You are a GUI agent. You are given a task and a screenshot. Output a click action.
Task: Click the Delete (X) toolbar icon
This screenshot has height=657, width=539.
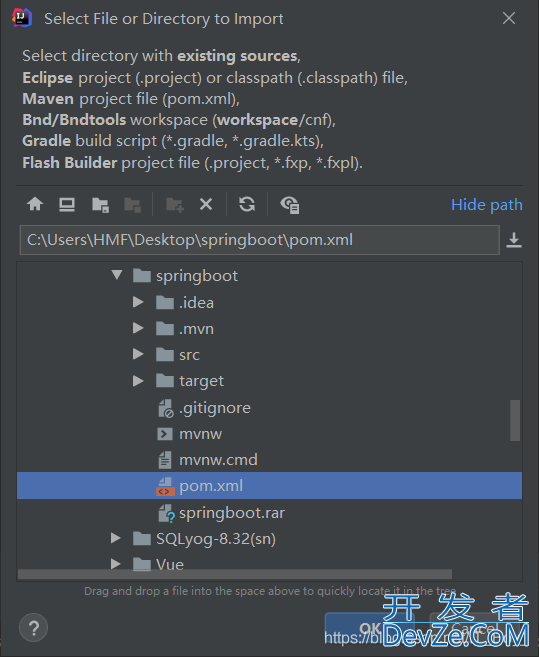[206, 204]
